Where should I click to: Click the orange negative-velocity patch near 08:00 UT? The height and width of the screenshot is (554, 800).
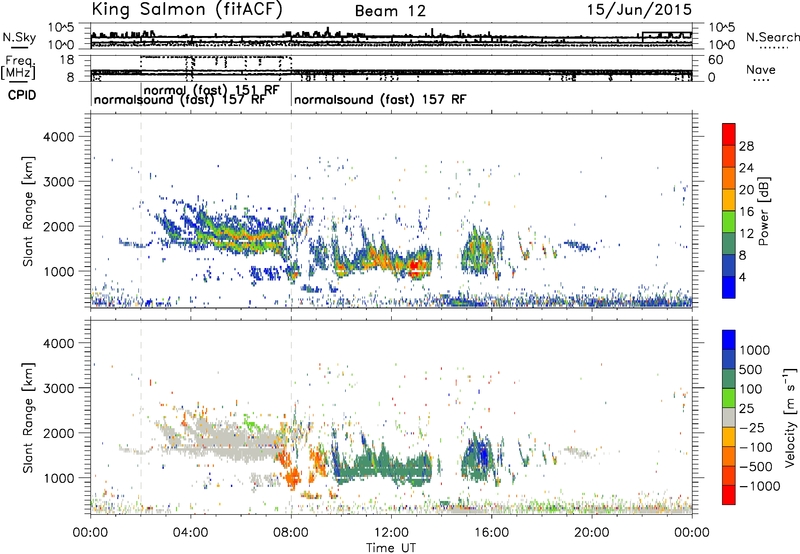tap(293, 478)
